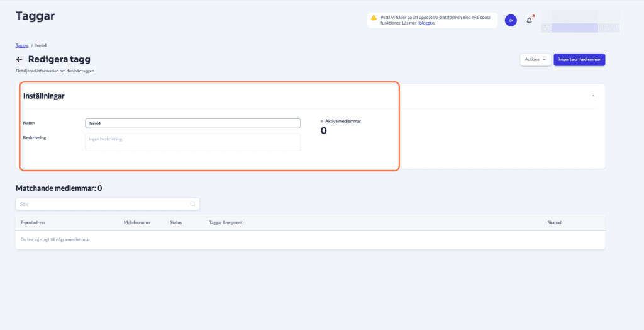Click the Mobilnummer column header

(137, 222)
